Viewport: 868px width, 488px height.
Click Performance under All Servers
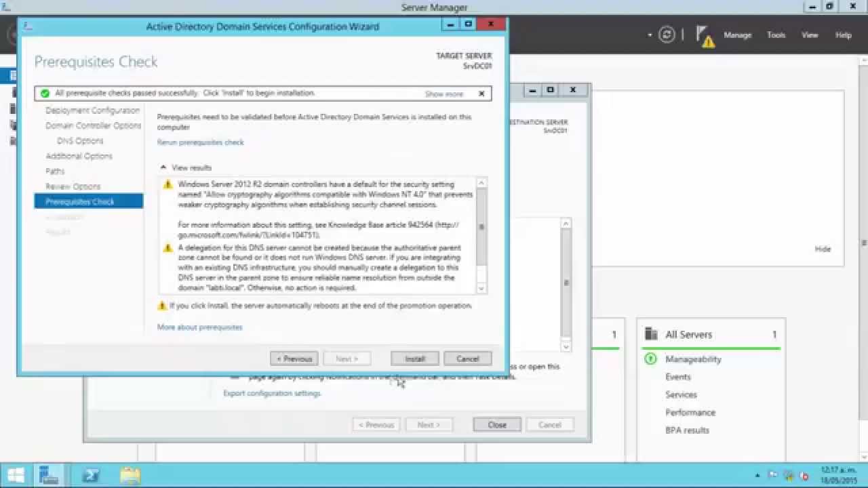point(690,412)
